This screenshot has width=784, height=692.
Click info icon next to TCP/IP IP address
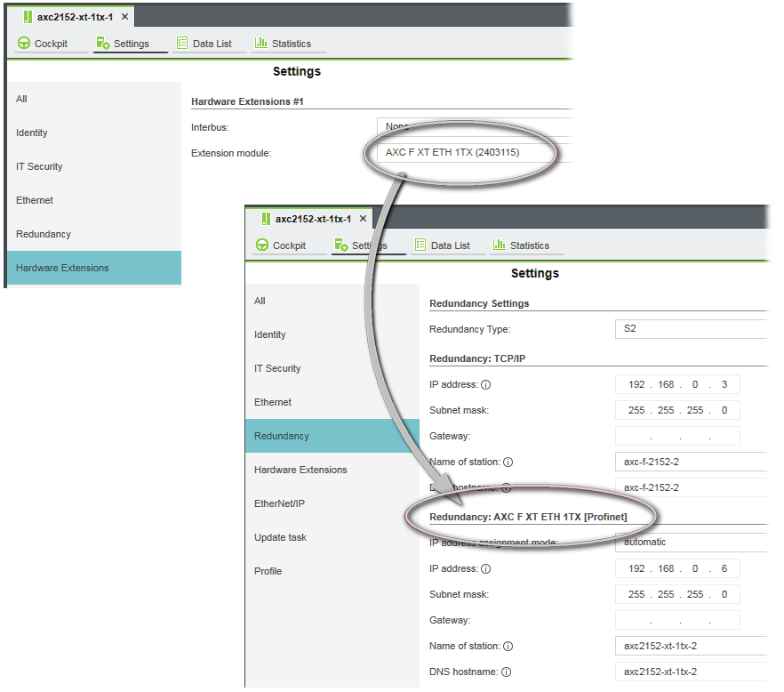485,385
